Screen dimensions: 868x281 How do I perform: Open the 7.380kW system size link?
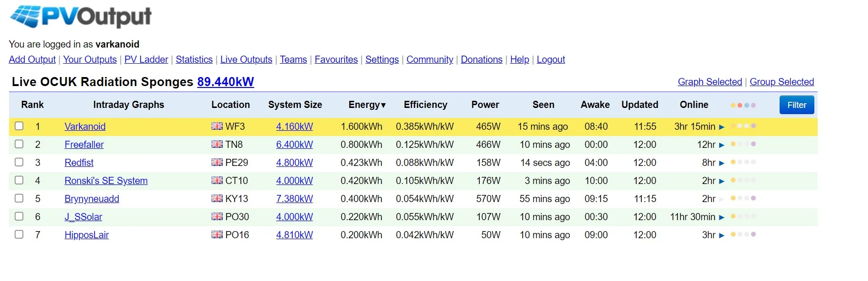pos(295,199)
